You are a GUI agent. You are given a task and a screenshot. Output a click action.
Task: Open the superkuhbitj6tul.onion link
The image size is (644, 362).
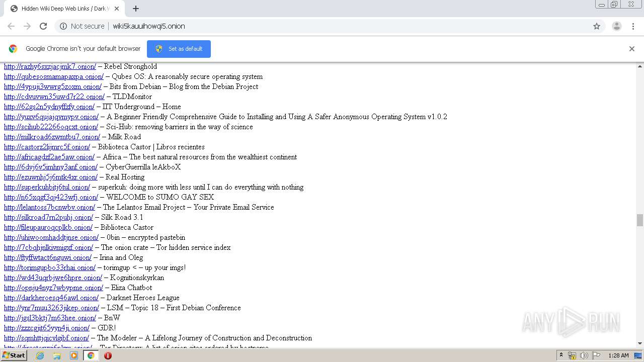click(x=47, y=187)
